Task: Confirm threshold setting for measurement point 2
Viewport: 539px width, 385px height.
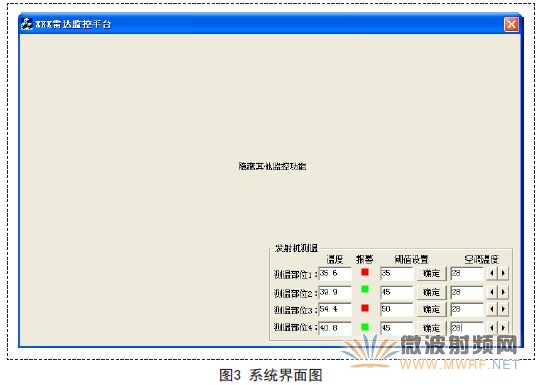Action: coord(431,292)
